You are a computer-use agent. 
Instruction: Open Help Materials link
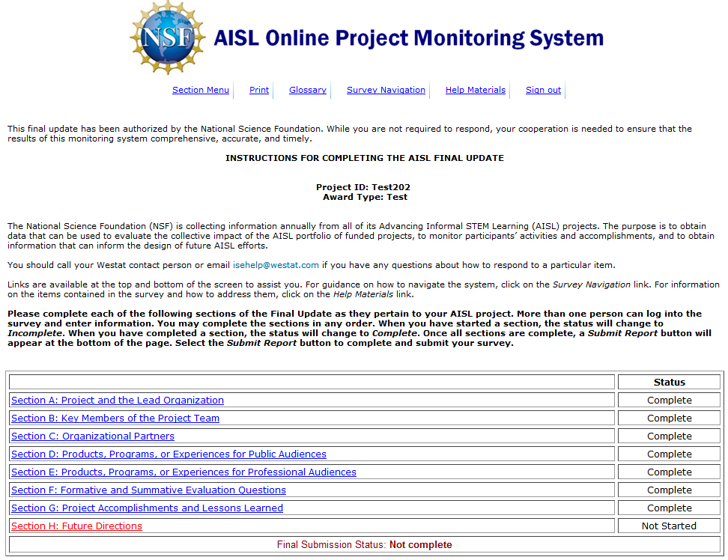(x=476, y=90)
